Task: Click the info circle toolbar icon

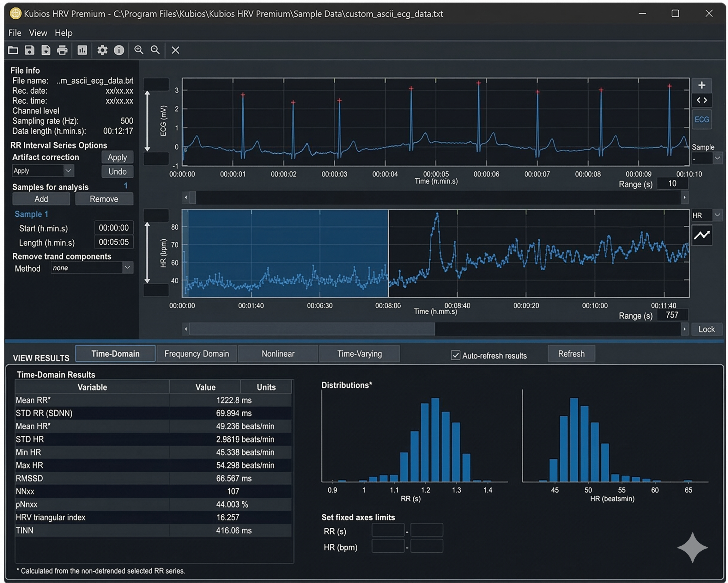Action: tap(119, 50)
